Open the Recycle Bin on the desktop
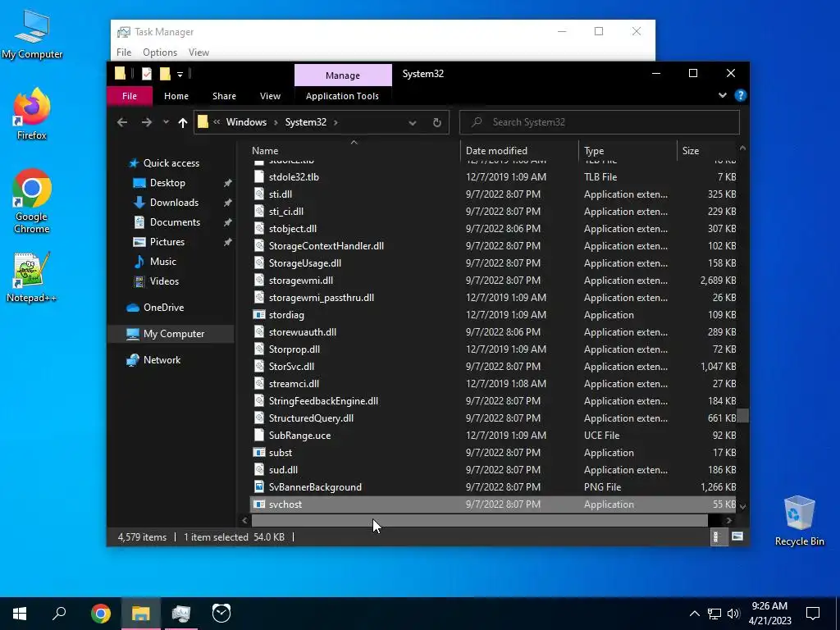 tap(799, 521)
